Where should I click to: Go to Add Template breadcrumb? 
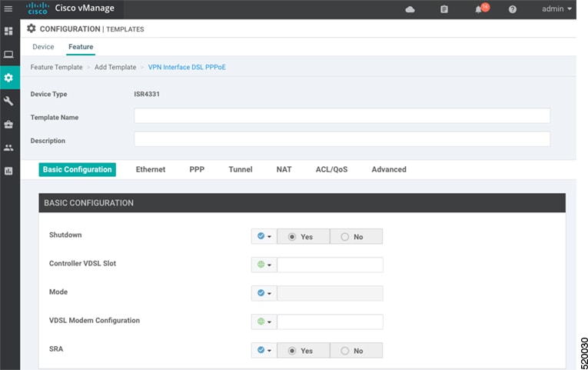tap(115, 67)
